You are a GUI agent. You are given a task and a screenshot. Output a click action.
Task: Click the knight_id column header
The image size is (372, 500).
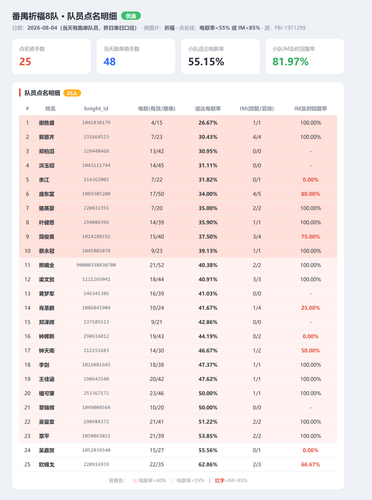coord(96,108)
